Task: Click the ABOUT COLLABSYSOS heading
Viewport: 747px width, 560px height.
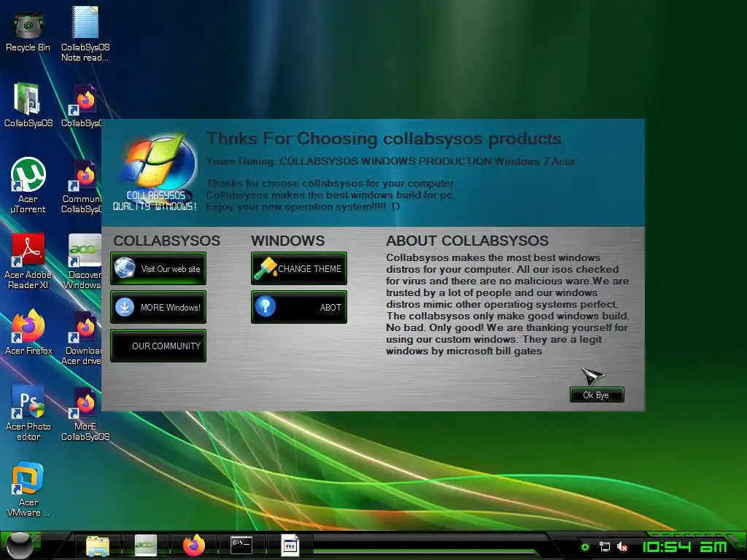Action: pyautogui.click(x=468, y=241)
